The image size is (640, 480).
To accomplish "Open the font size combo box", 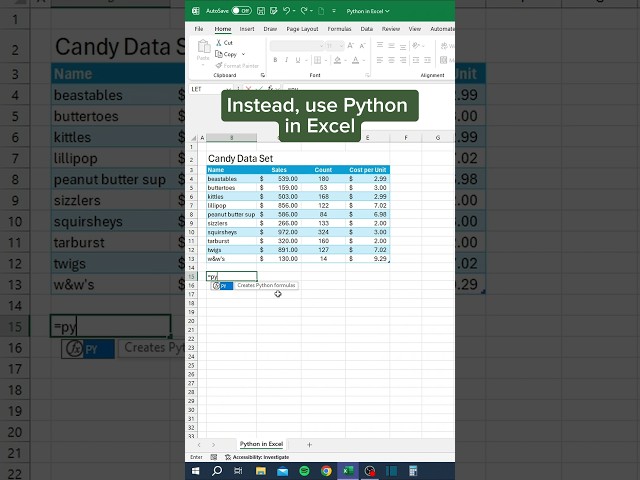I will (335, 46).
